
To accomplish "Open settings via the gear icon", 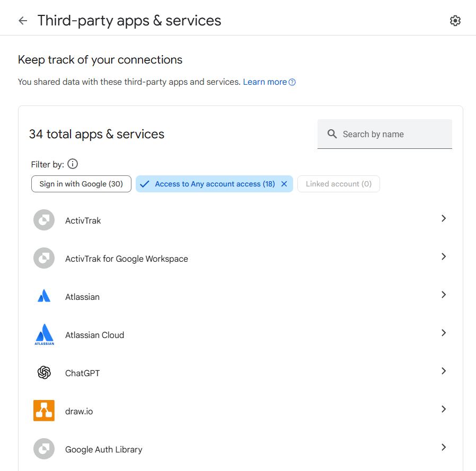I will [455, 21].
